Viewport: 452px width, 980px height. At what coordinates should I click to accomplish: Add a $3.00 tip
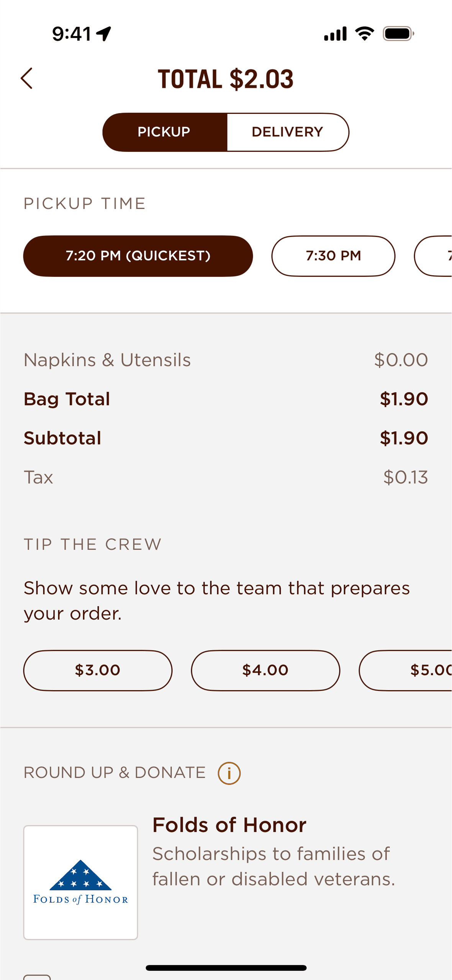[x=98, y=670]
